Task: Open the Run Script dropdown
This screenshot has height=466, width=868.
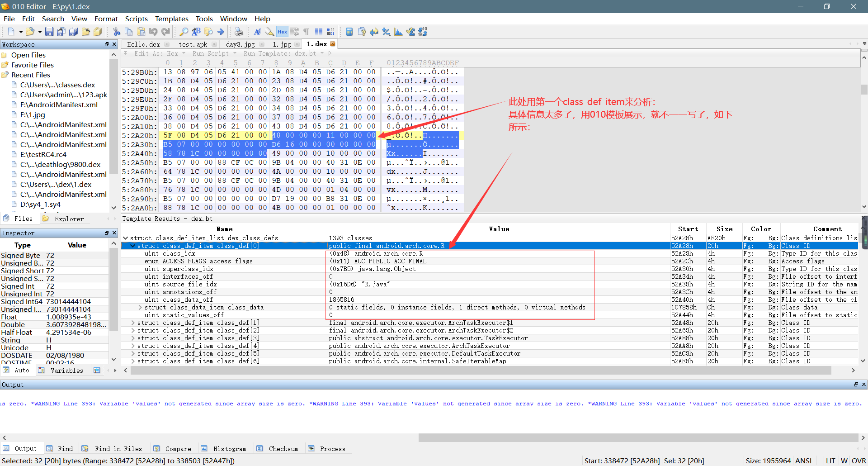Action: pyautogui.click(x=214, y=53)
